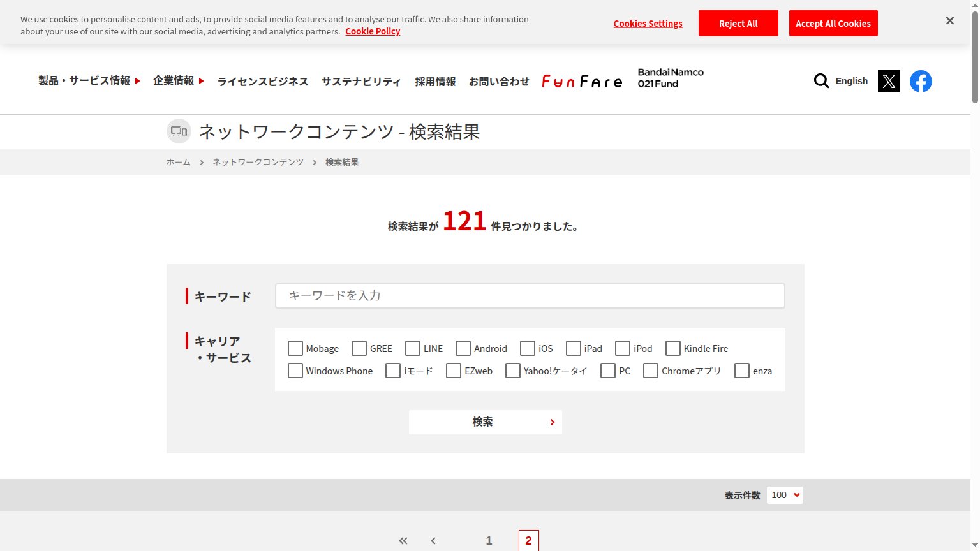Check the Mobage checkbox
Image resolution: width=980 pixels, height=551 pixels.
click(295, 348)
